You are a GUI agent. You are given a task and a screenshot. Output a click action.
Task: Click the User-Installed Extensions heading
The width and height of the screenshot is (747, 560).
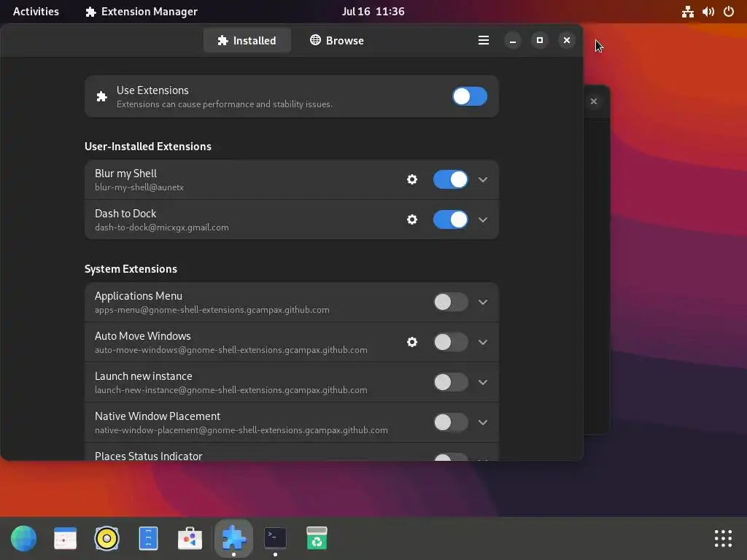coord(147,146)
